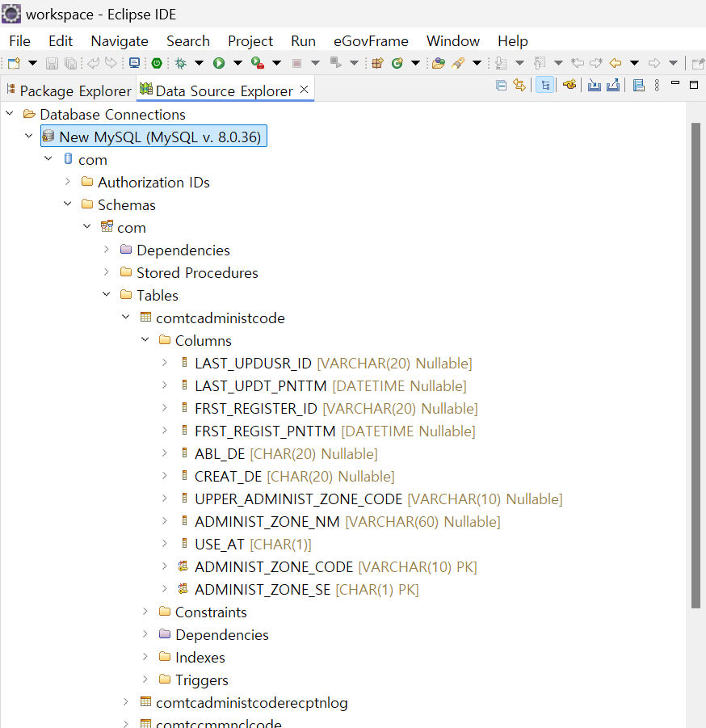Click the New wizard icon in the toolbar
The height and width of the screenshot is (728, 706).
[x=13, y=62]
